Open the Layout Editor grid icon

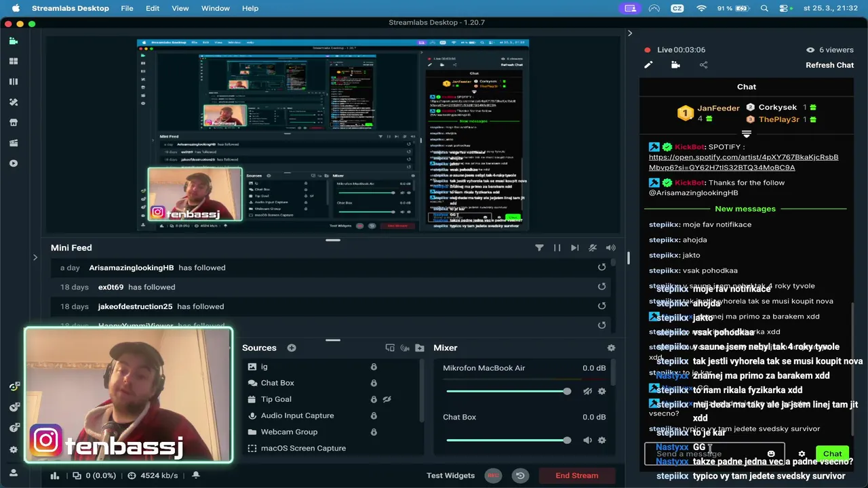14,61
